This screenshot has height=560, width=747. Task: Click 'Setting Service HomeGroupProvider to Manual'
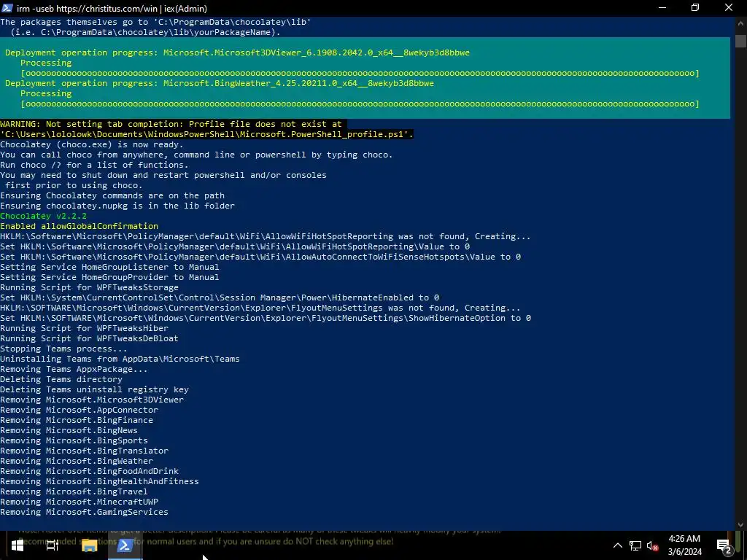tap(109, 277)
